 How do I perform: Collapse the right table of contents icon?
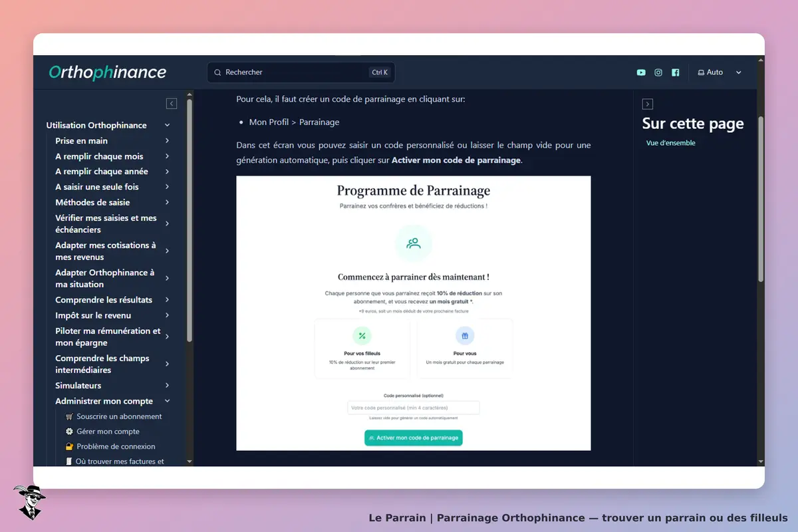tap(648, 104)
